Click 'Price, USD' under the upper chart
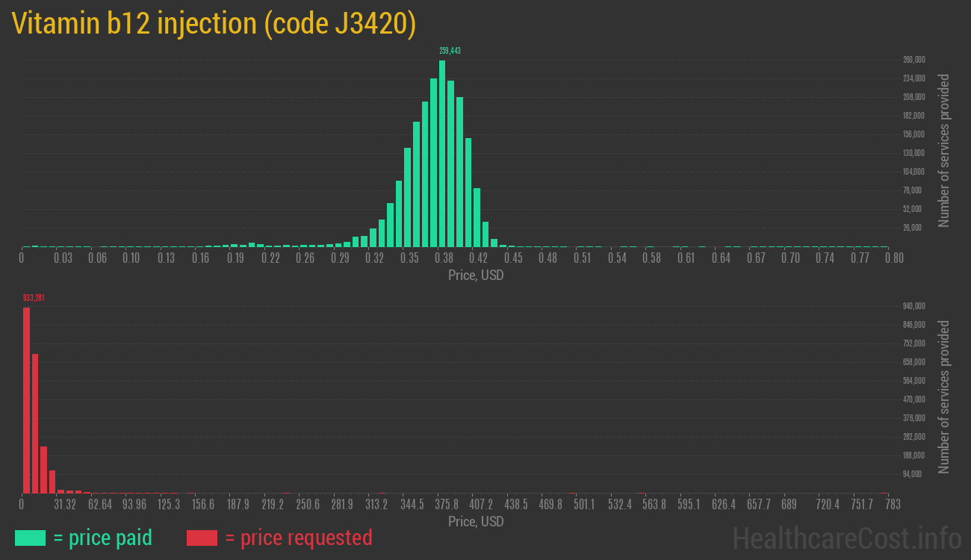 pos(476,276)
